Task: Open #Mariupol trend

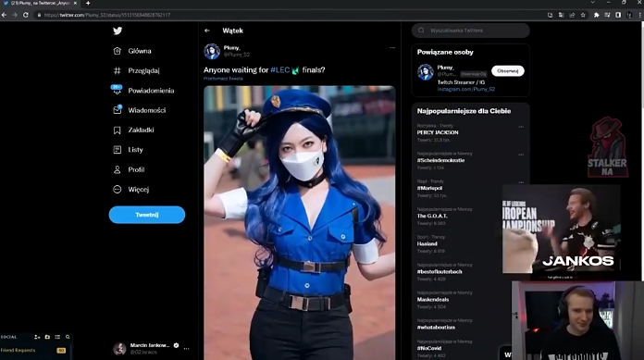Action: pyautogui.click(x=429, y=188)
